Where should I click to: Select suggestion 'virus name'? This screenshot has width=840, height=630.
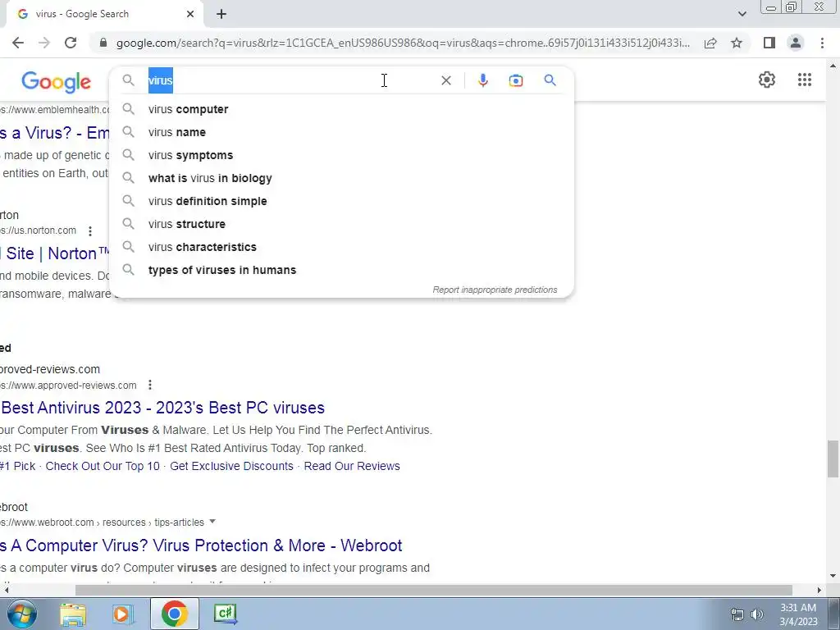[x=341, y=132]
